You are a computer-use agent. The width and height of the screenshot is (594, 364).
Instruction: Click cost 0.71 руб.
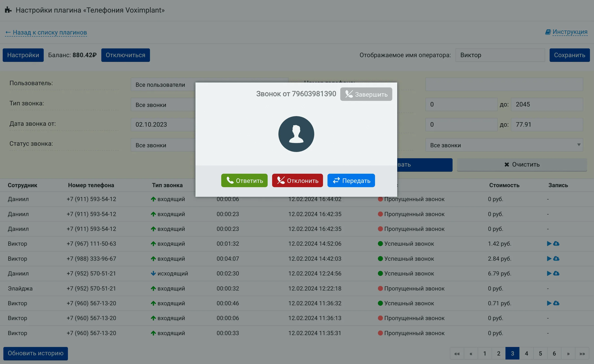(499, 303)
